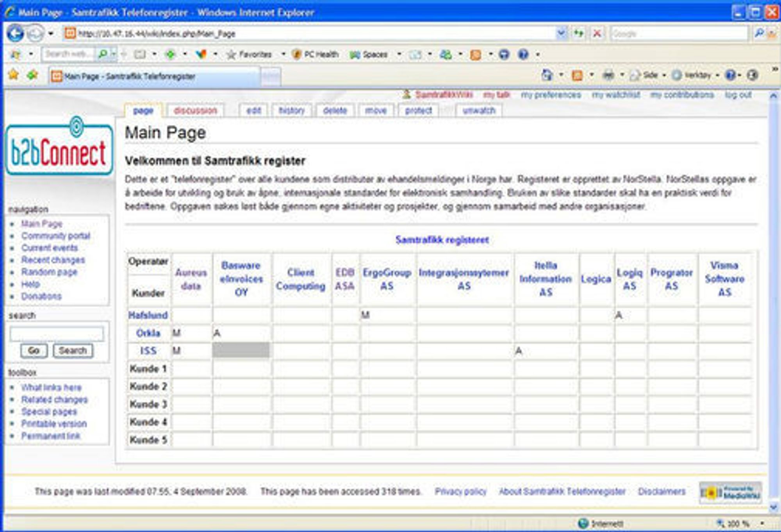Click the Search button in wiki sidebar

point(73,351)
